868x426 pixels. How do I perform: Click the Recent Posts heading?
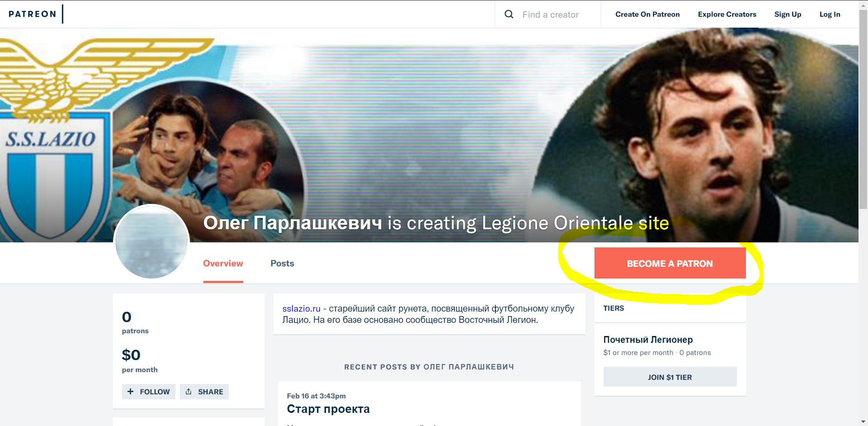point(429,367)
